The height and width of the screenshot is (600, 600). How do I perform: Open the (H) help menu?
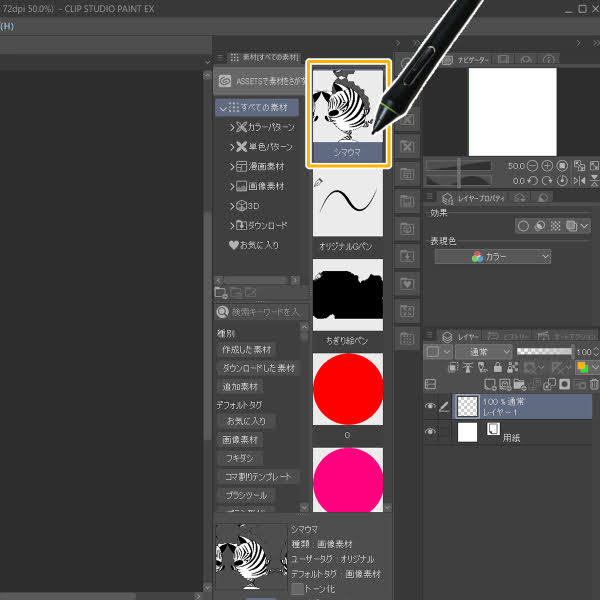point(7,26)
